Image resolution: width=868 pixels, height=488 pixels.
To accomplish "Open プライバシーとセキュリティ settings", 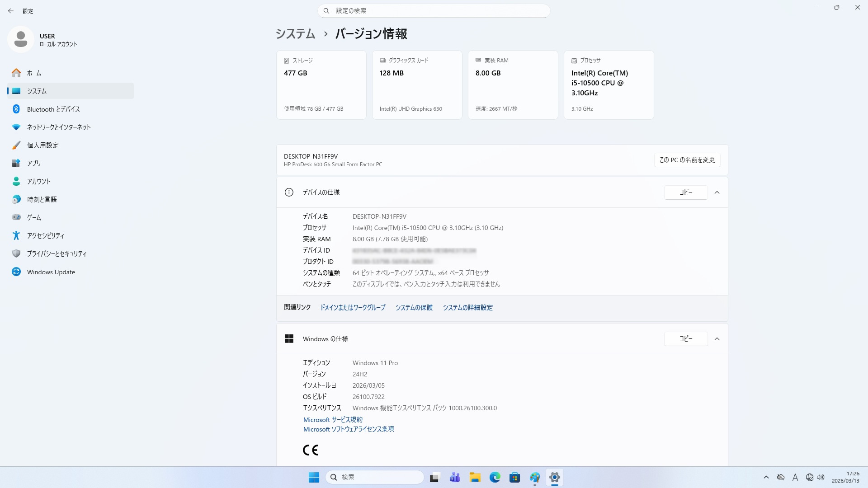I will point(57,254).
